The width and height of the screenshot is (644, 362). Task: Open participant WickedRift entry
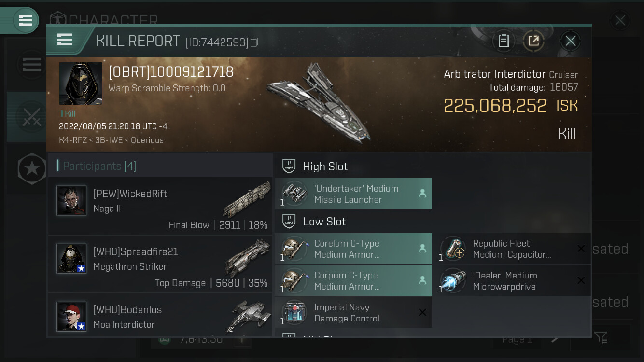click(160, 206)
